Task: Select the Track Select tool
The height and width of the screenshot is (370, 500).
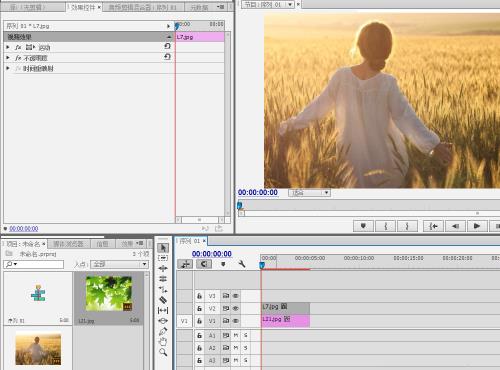Action: [x=163, y=258]
